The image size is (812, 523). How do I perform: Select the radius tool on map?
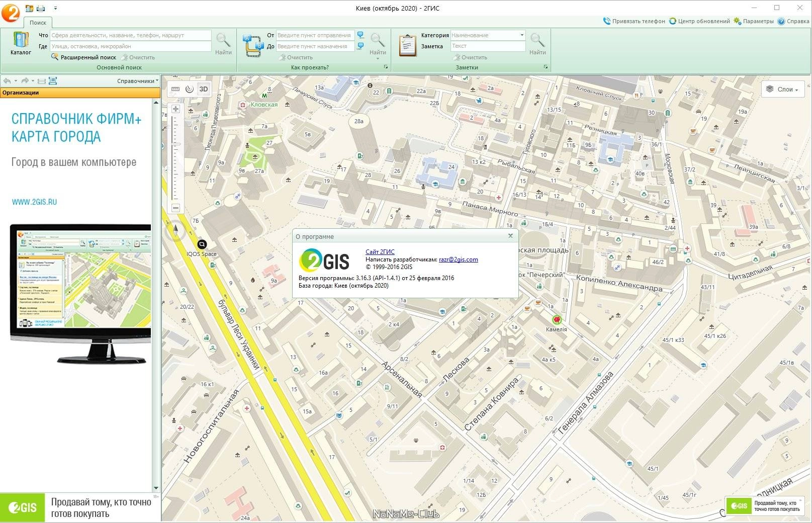tap(189, 89)
